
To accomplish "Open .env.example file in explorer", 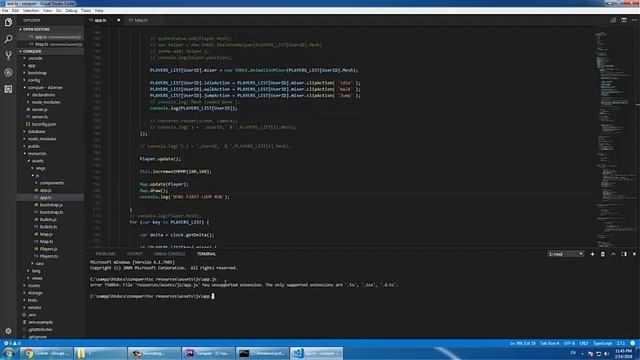I will pyautogui.click(x=40, y=322).
